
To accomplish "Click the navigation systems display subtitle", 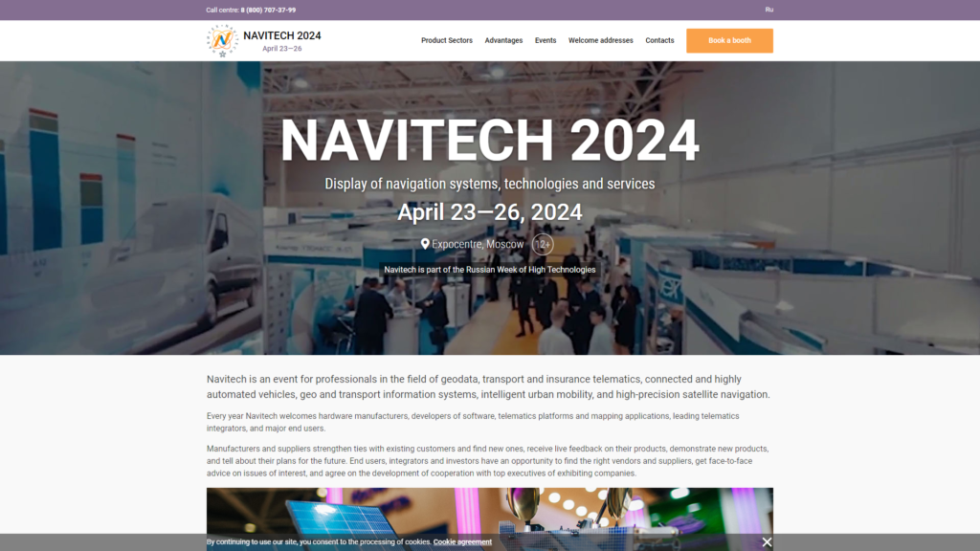I will (x=490, y=184).
